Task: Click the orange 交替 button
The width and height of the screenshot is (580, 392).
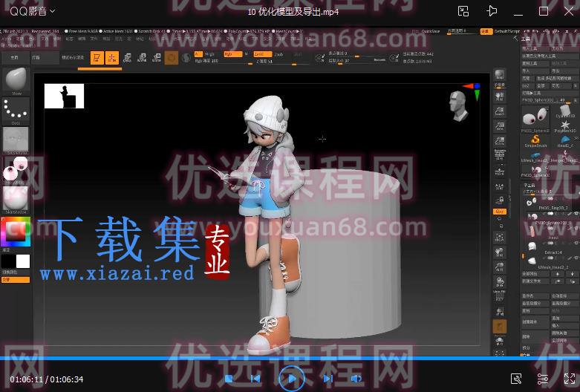Action: pos(16,280)
